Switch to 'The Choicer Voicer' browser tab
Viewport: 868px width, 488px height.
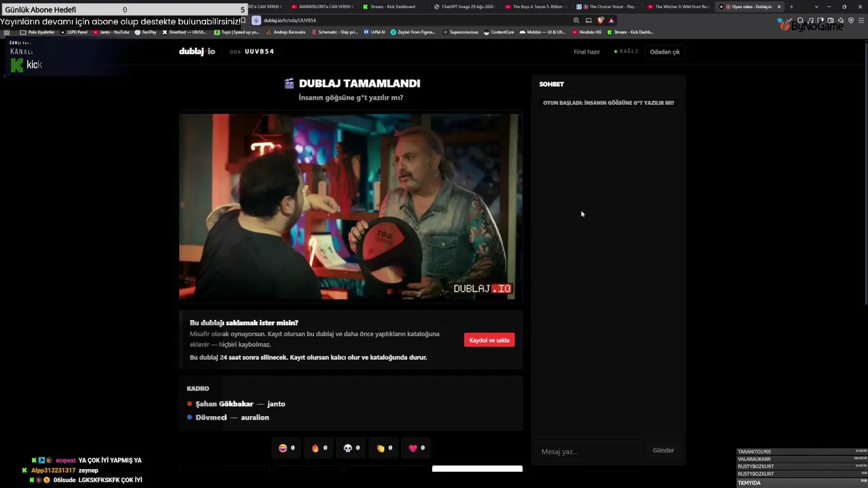[607, 7]
